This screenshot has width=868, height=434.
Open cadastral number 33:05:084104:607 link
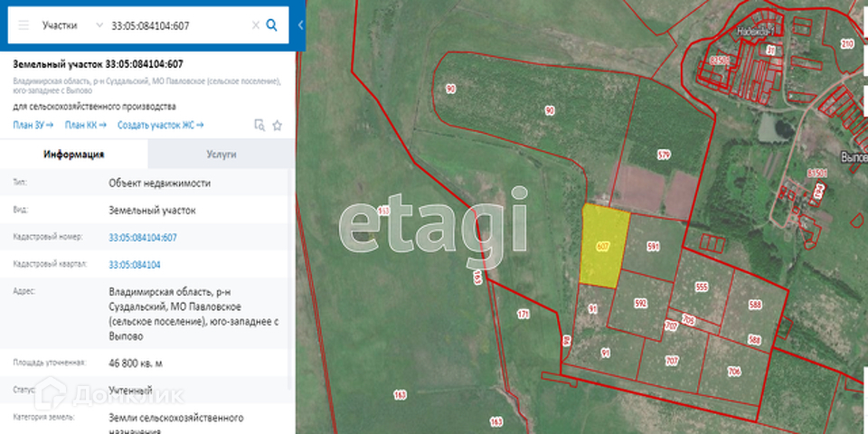coord(143,238)
